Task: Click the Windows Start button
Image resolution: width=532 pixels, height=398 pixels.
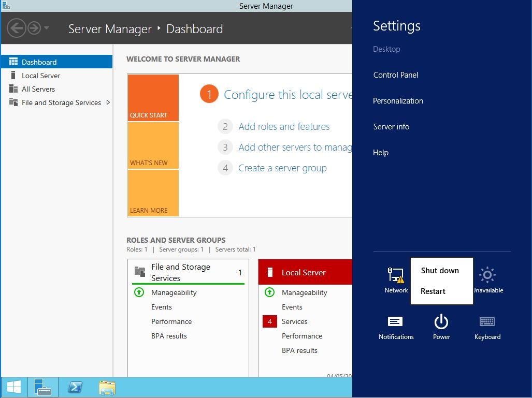Action: 14,387
